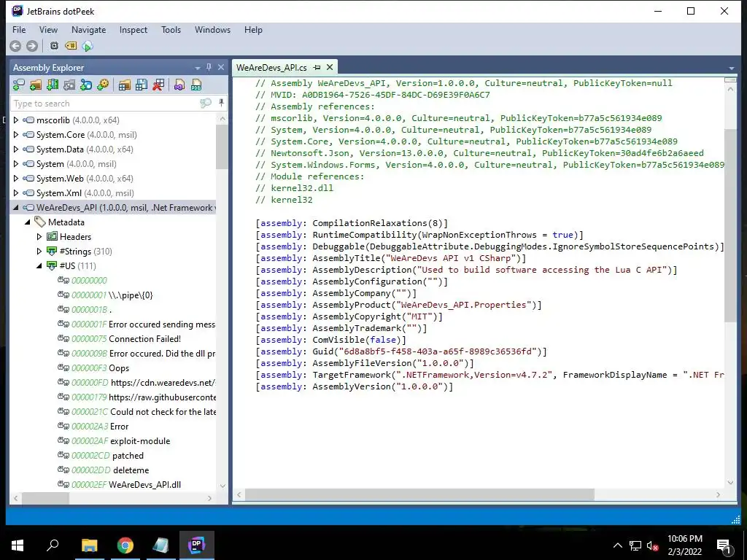
Task: Collapse the WeAreDevs_API assembly node
Action: click(16, 208)
